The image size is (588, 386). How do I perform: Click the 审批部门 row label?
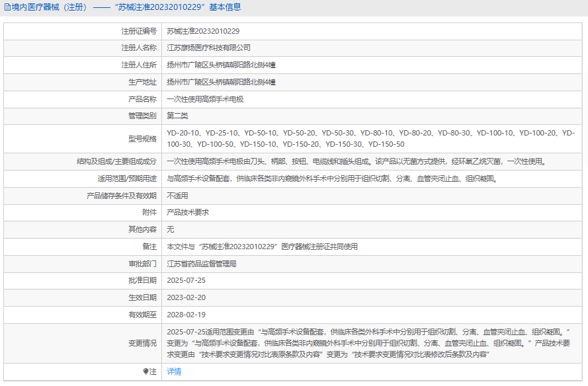(142, 264)
